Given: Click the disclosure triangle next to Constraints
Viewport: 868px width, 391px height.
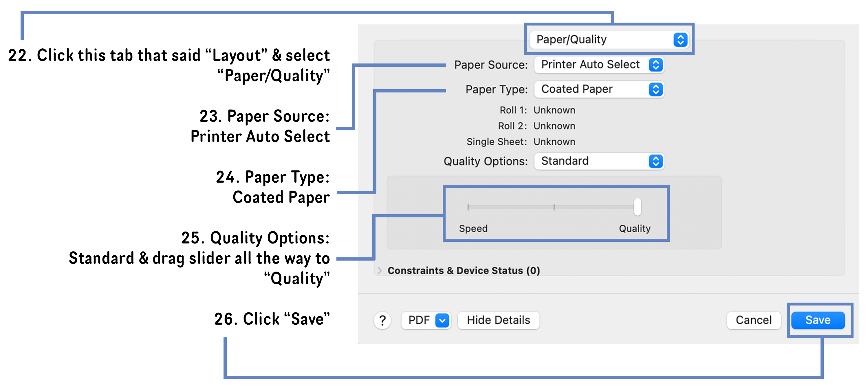Looking at the screenshot, I should 380,270.
